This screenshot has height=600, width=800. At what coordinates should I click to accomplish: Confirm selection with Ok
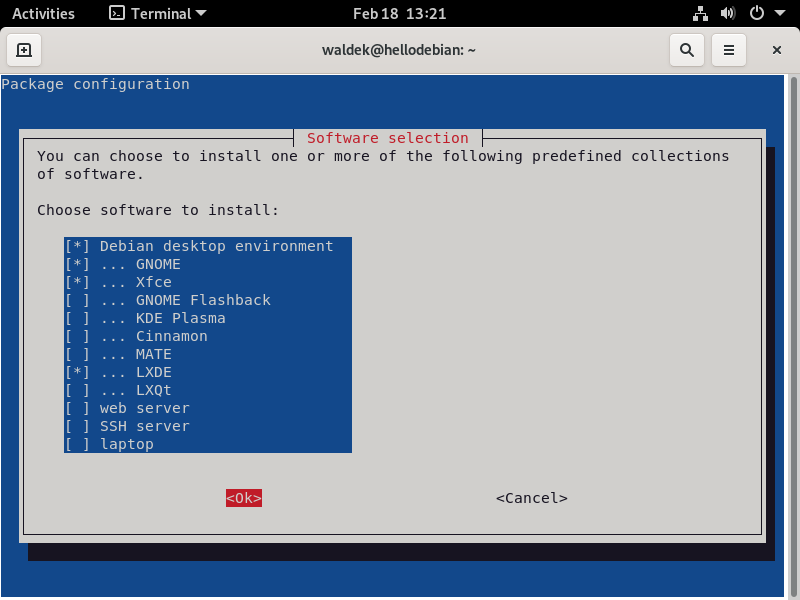244,498
